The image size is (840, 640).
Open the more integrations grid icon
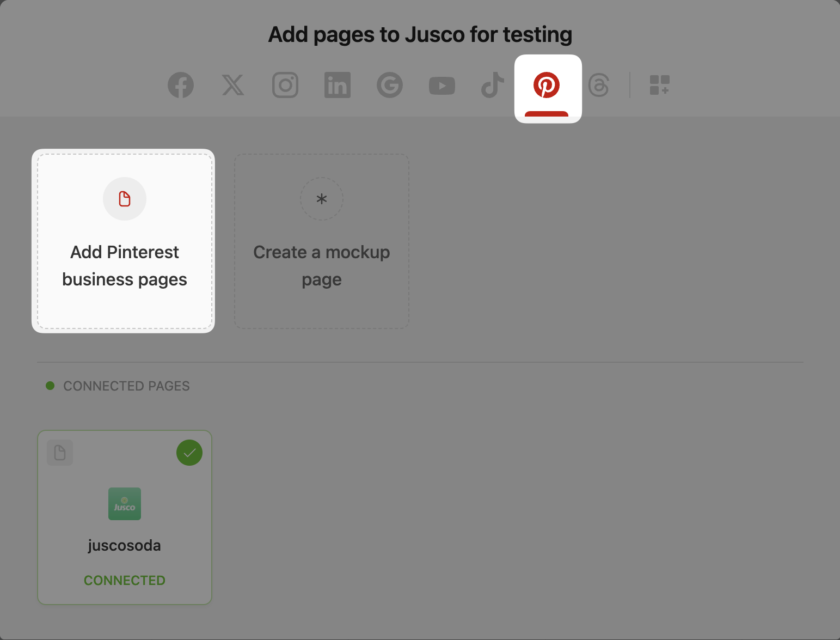coord(659,86)
